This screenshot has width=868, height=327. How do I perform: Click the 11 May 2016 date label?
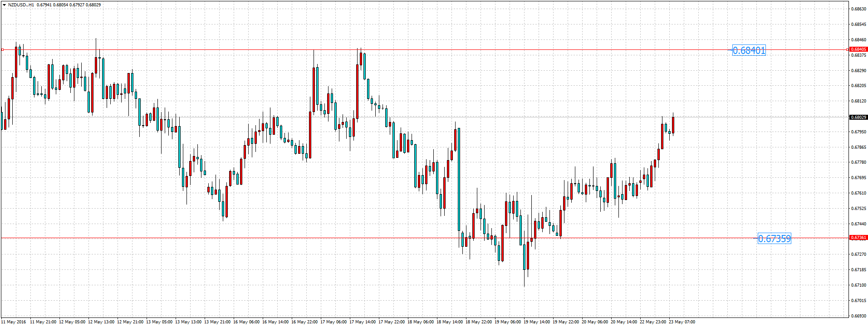tap(14, 322)
